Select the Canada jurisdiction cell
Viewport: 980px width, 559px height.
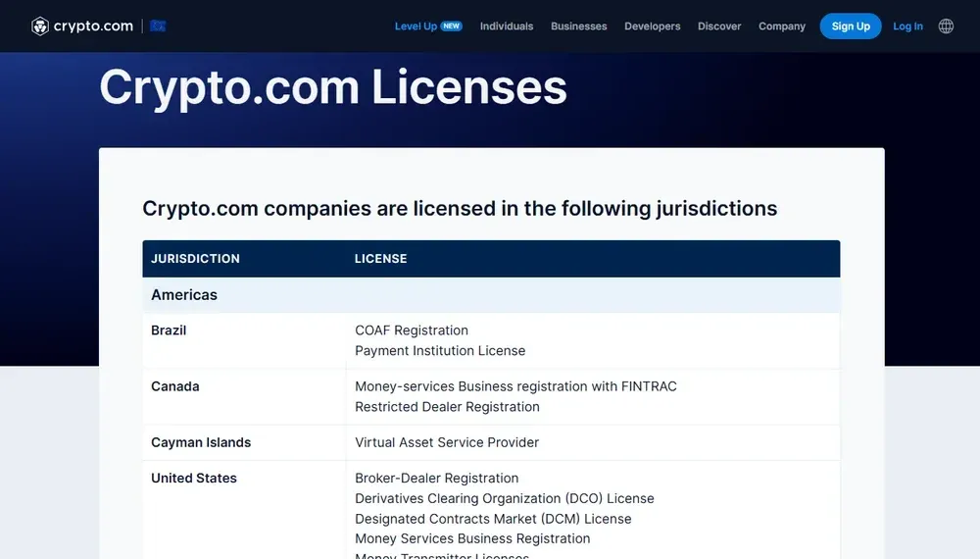[244, 396]
